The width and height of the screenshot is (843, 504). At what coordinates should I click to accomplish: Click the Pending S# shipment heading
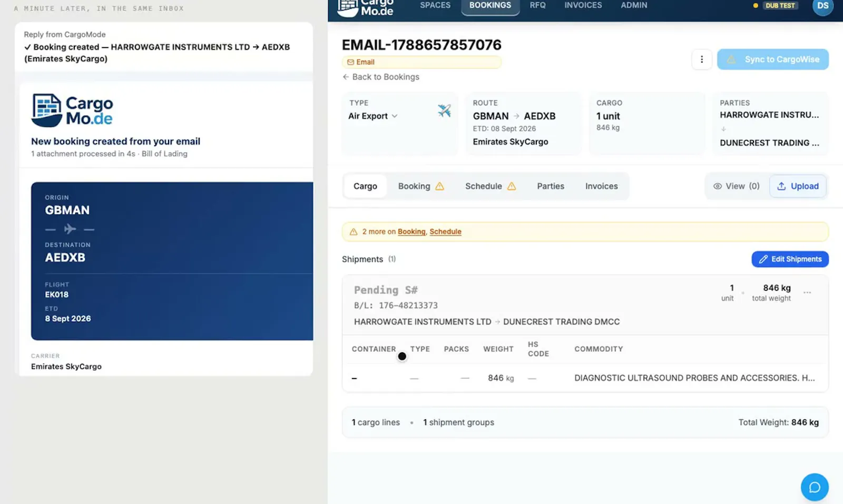386,290
